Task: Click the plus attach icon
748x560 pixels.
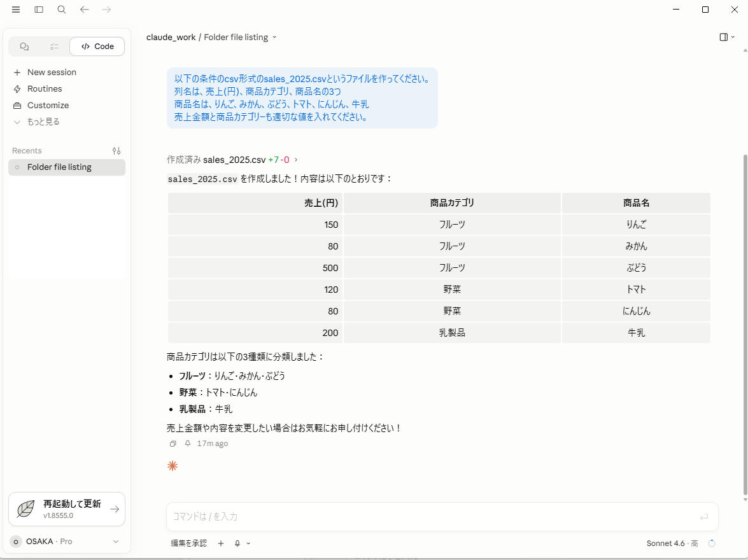Action: click(x=221, y=543)
